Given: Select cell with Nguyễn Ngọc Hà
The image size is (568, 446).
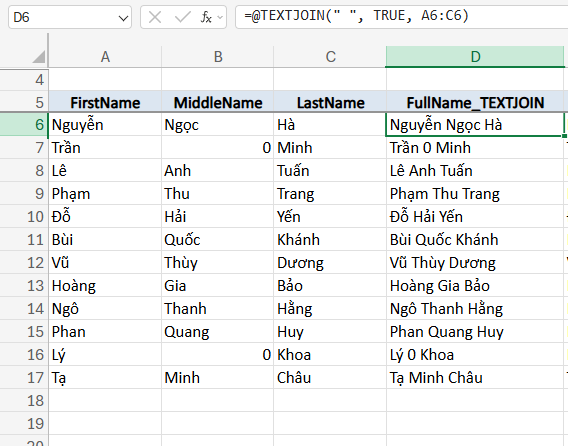Looking at the screenshot, I should [475, 125].
